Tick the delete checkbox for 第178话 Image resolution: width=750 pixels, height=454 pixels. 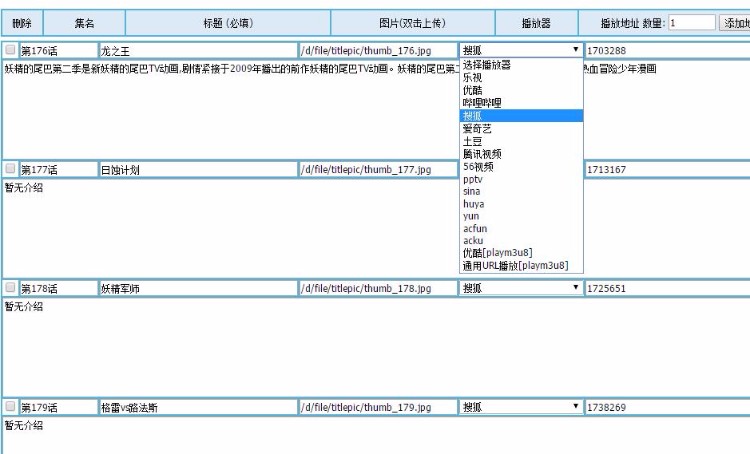click(x=10, y=288)
